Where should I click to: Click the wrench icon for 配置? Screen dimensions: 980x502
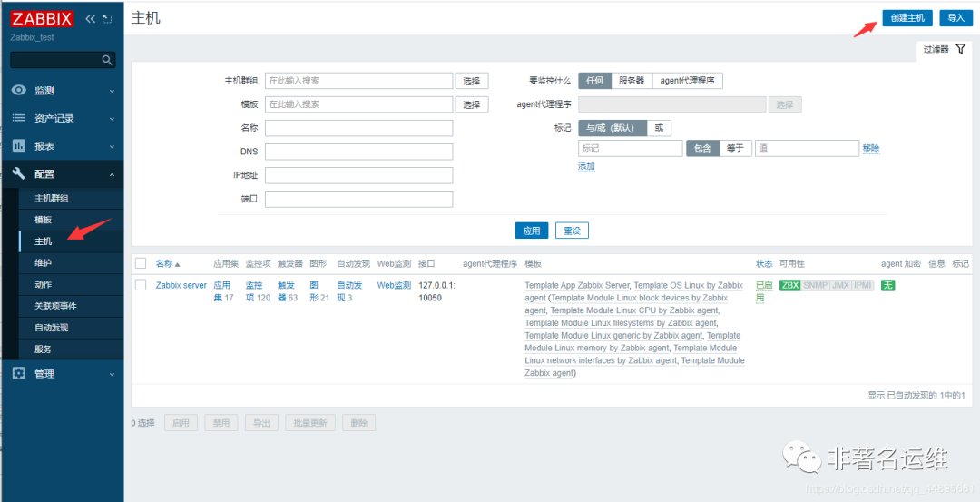[19, 173]
